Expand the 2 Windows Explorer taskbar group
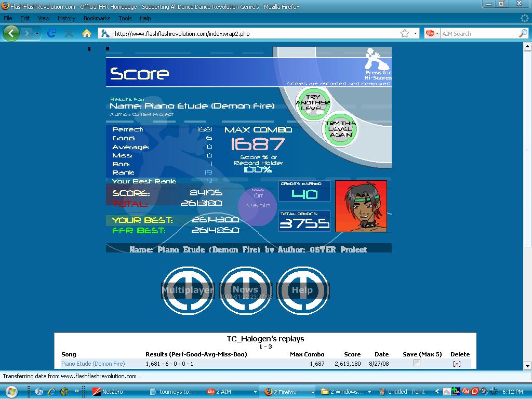Image resolution: width=532 pixels, height=399 pixels. (369, 392)
